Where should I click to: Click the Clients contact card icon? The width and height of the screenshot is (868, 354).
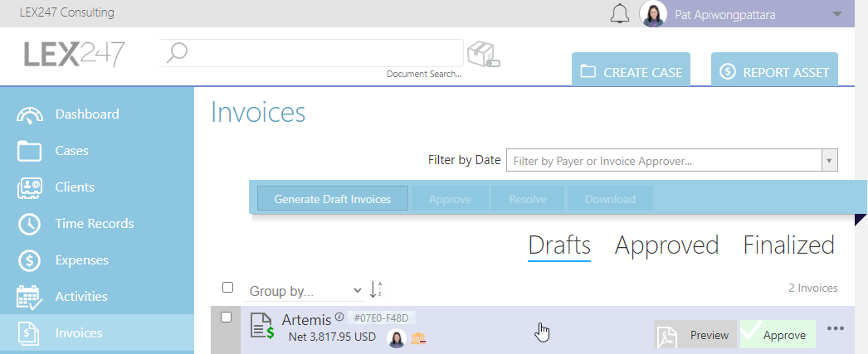(x=29, y=188)
